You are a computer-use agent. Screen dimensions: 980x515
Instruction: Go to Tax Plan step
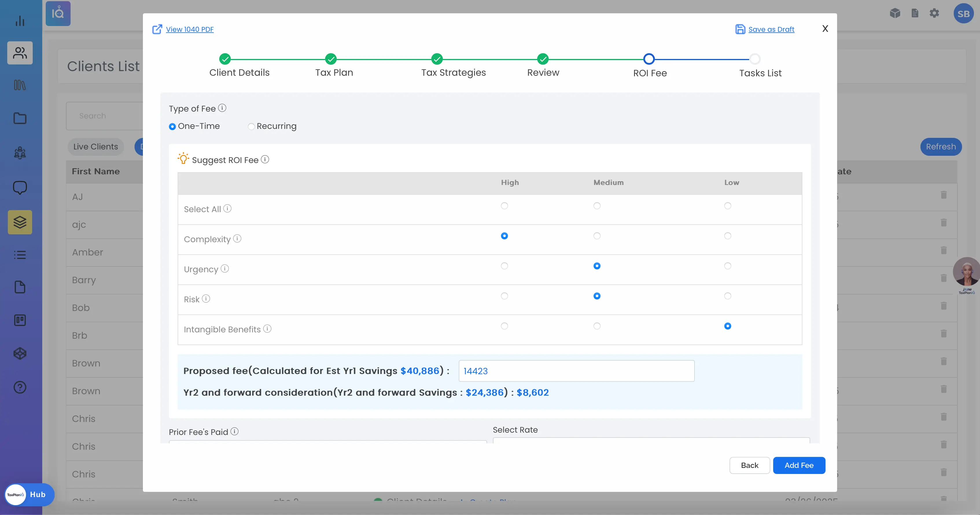331,59
